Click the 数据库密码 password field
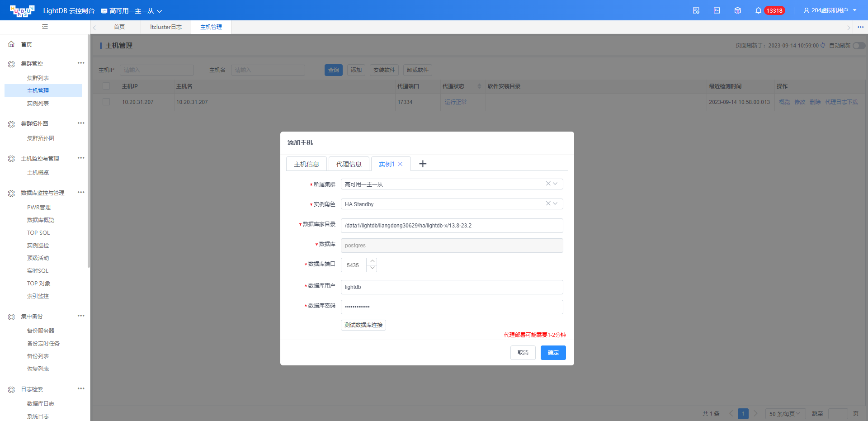This screenshot has width=868, height=421. 452,307
